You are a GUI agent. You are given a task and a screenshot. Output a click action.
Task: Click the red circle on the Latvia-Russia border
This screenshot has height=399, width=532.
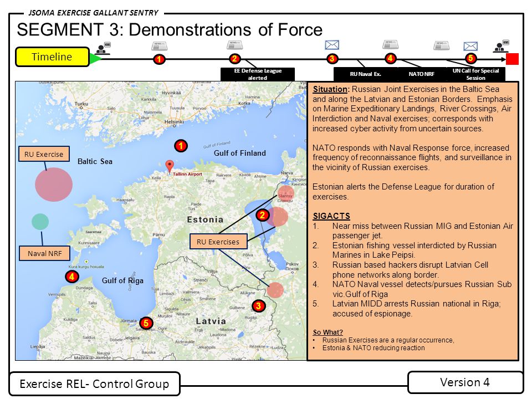(x=275, y=290)
